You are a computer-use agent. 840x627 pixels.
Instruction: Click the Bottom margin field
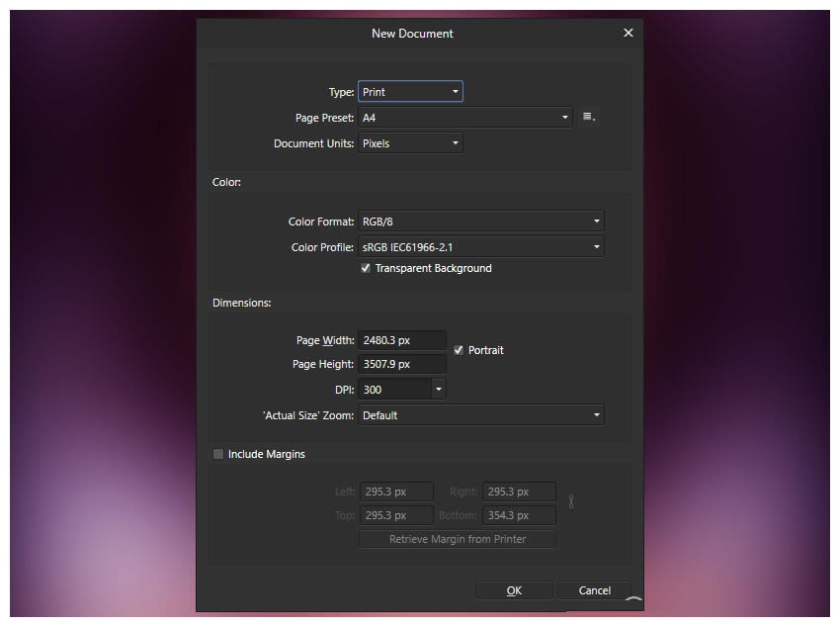tap(519, 514)
